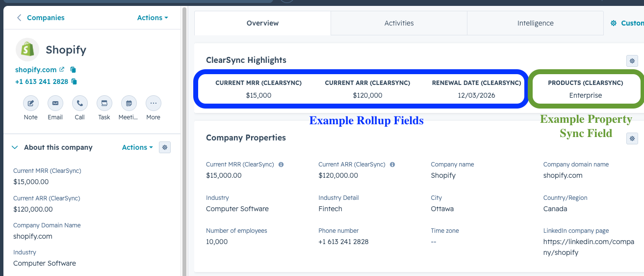Screen dimensions: 644x276
Task: Collapse the About this company section
Action: 15,147
